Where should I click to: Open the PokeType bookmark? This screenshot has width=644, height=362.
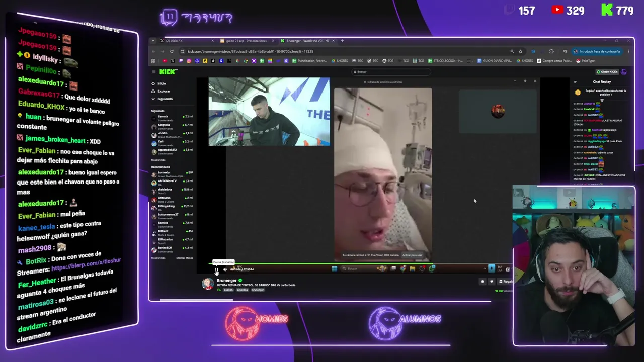pyautogui.click(x=586, y=61)
